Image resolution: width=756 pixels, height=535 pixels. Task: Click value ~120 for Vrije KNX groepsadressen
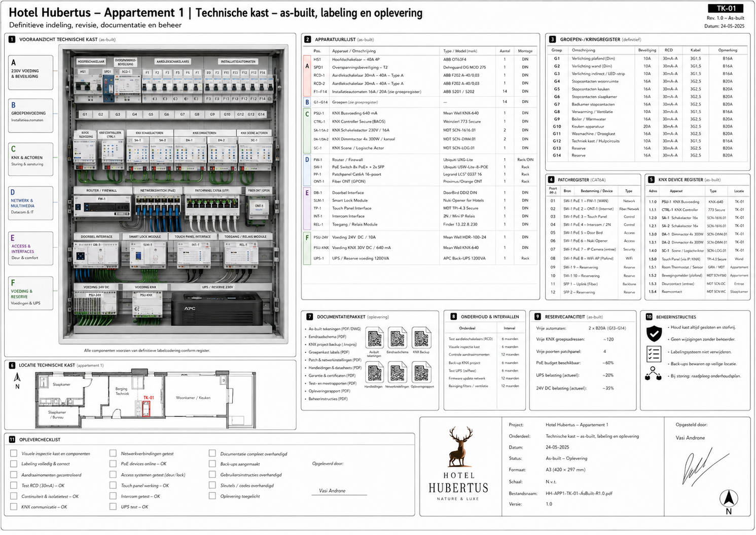click(608, 339)
